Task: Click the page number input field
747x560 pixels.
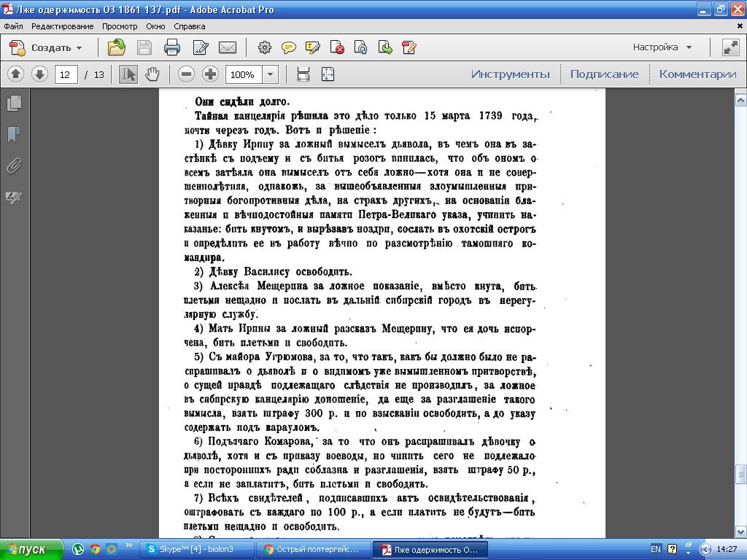Action: point(66,74)
